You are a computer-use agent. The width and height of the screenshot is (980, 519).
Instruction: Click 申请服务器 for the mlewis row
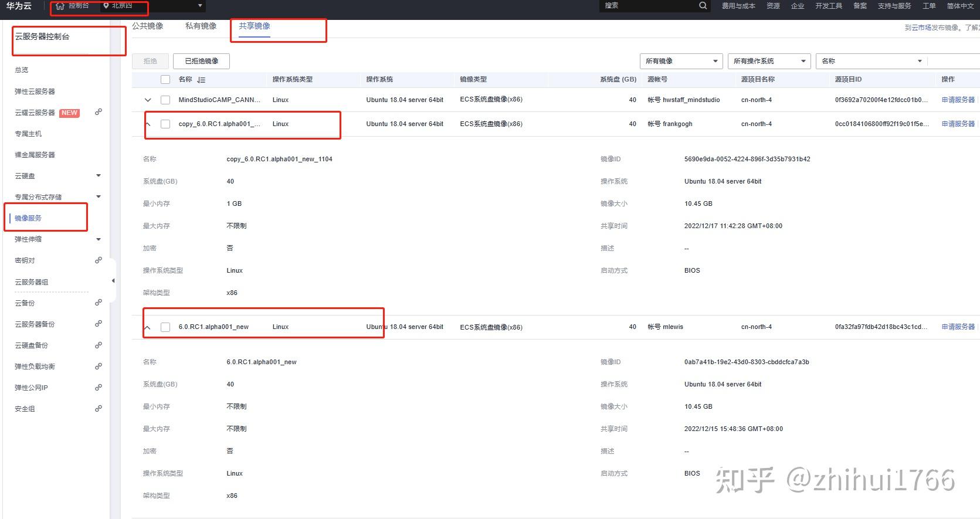(958, 327)
